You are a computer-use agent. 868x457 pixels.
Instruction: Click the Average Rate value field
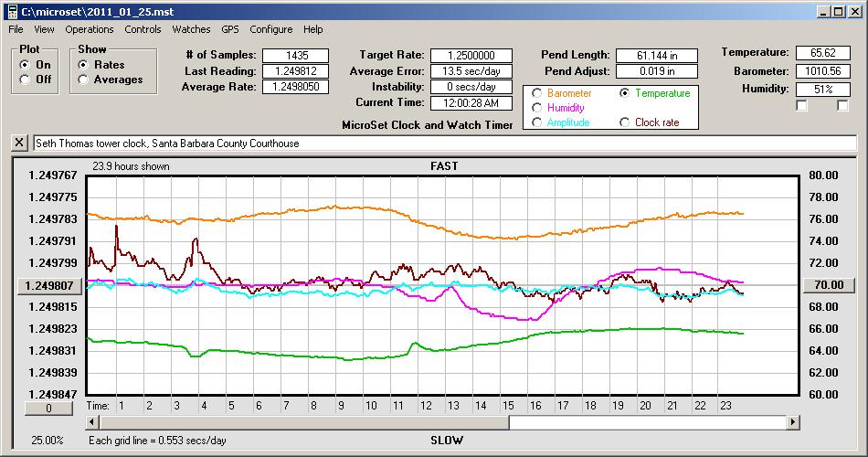tap(296, 87)
